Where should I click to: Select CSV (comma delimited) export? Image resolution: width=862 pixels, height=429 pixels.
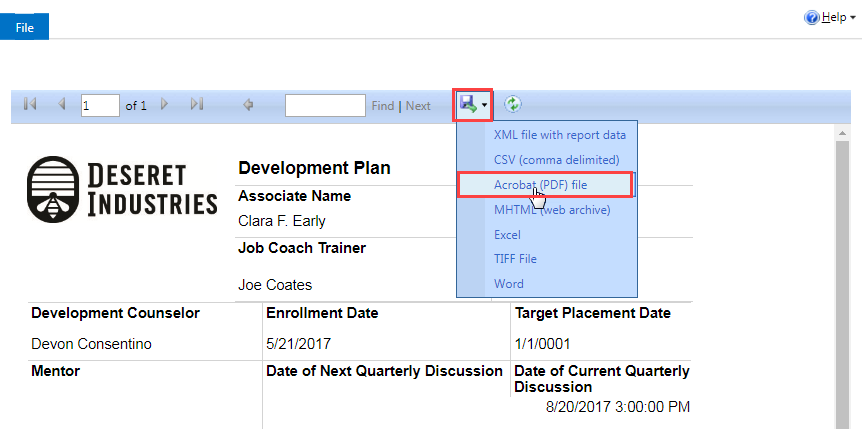tap(556, 160)
